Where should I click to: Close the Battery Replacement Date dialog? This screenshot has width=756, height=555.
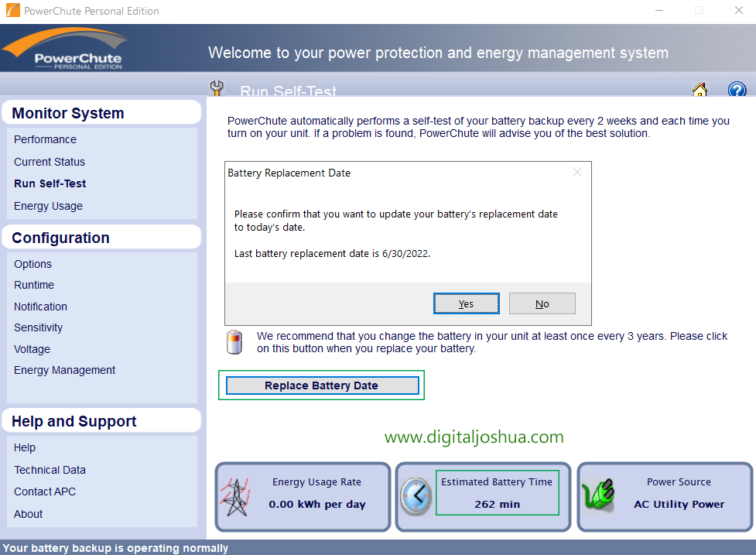click(577, 172)
